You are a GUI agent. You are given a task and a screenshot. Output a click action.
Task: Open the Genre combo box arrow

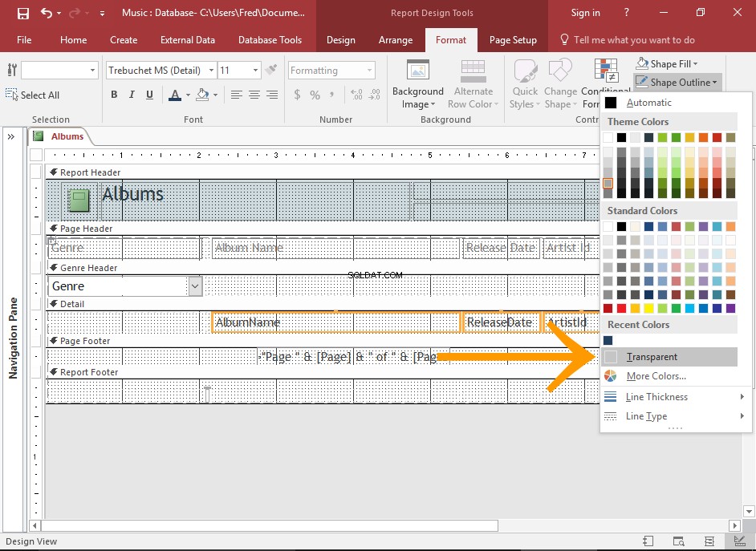point(195,286)
